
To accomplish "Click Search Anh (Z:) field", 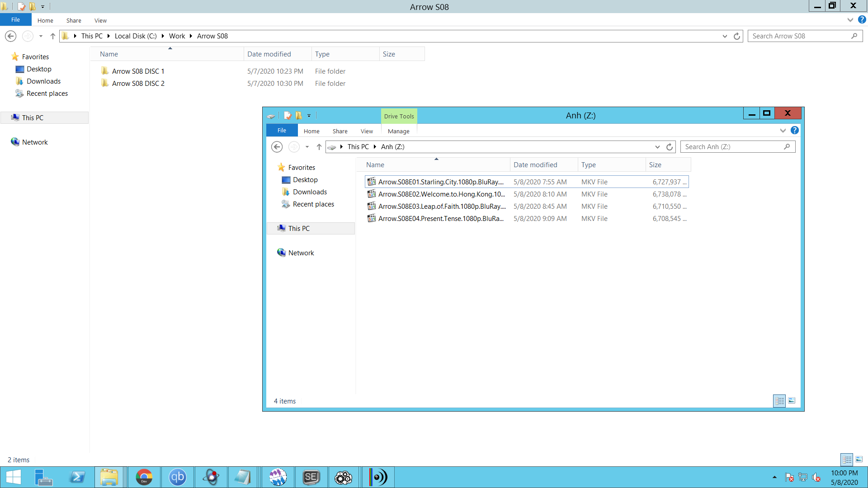I will [x=737, y=147].
